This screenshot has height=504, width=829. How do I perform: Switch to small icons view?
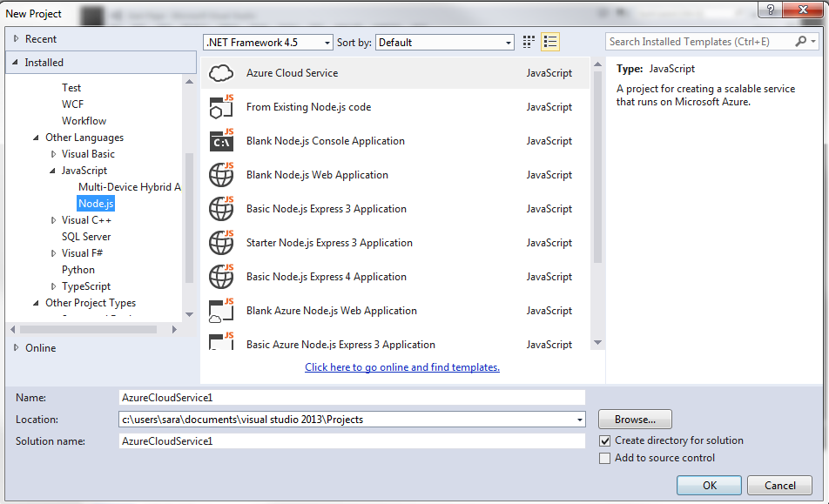(x=529, y=42)
